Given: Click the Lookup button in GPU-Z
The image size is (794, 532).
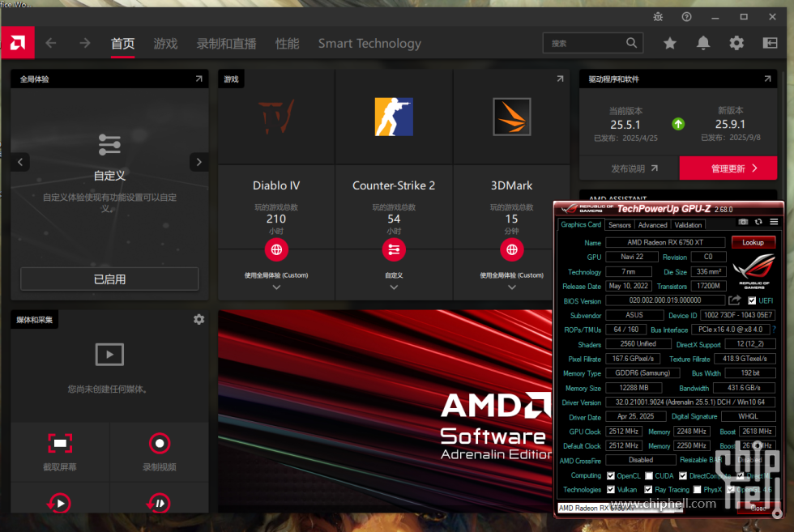Looking at the screenshot, I should tap(753, 242).
